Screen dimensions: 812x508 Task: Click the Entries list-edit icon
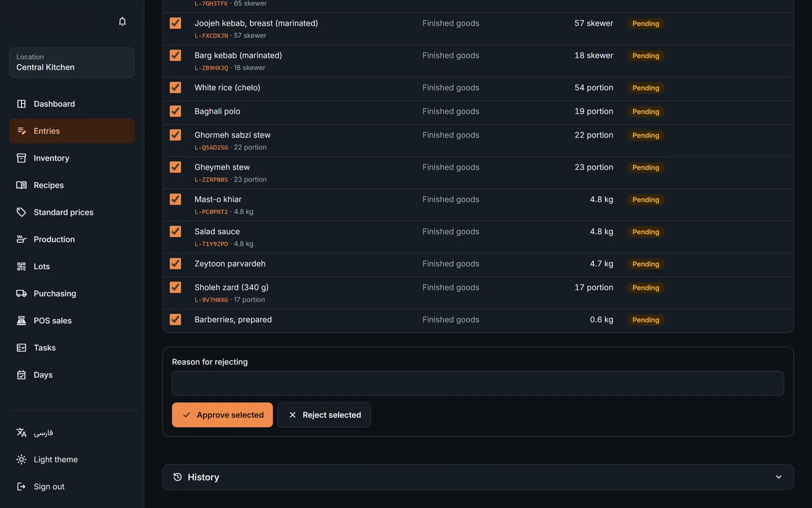(21, 131)
